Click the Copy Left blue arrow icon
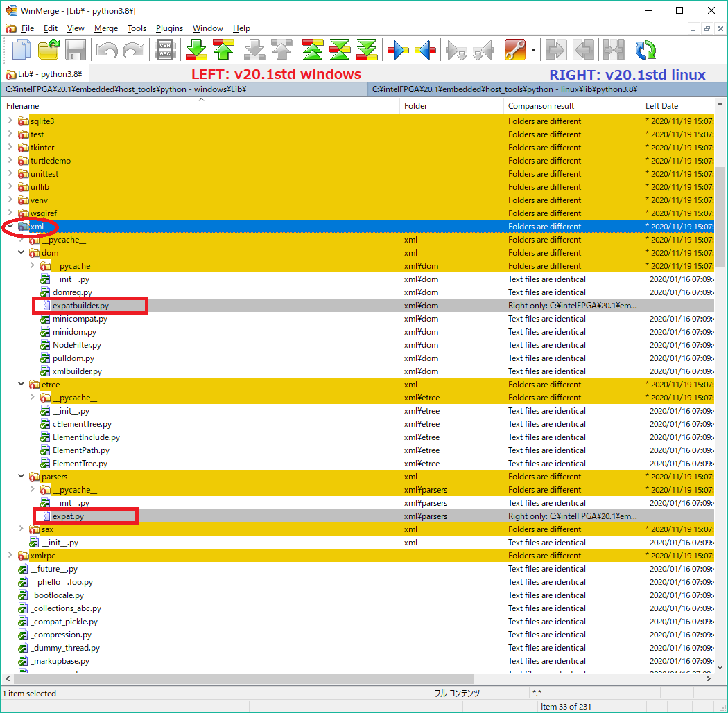Viewport: 728px width, 713px height. click(425, 50)
